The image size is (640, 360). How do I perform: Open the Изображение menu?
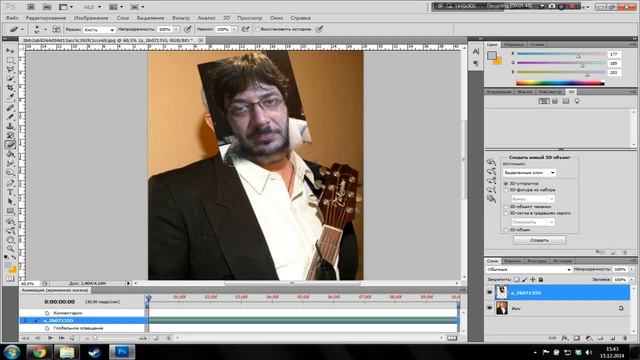pos(91,18)
